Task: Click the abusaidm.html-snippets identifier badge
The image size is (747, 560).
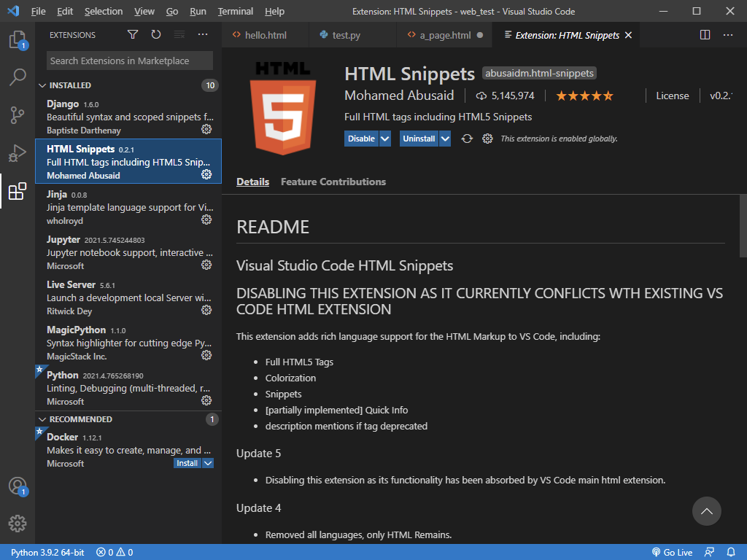Action: 539,74
